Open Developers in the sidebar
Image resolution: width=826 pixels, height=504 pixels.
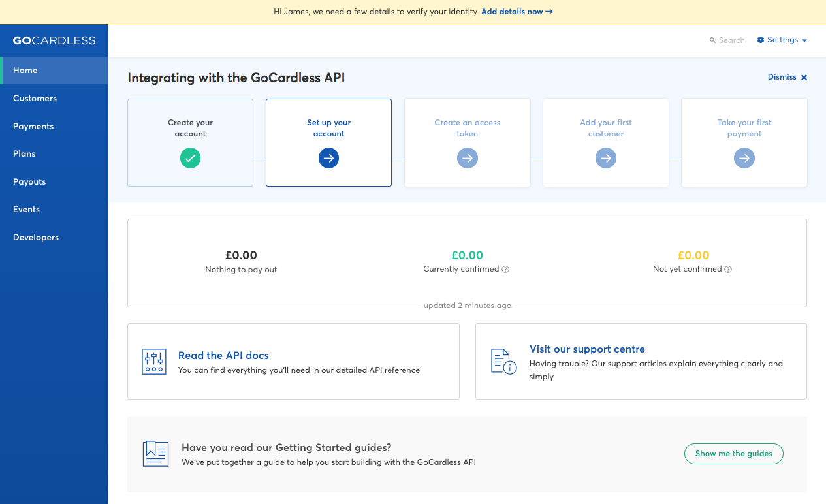point(54,237)
